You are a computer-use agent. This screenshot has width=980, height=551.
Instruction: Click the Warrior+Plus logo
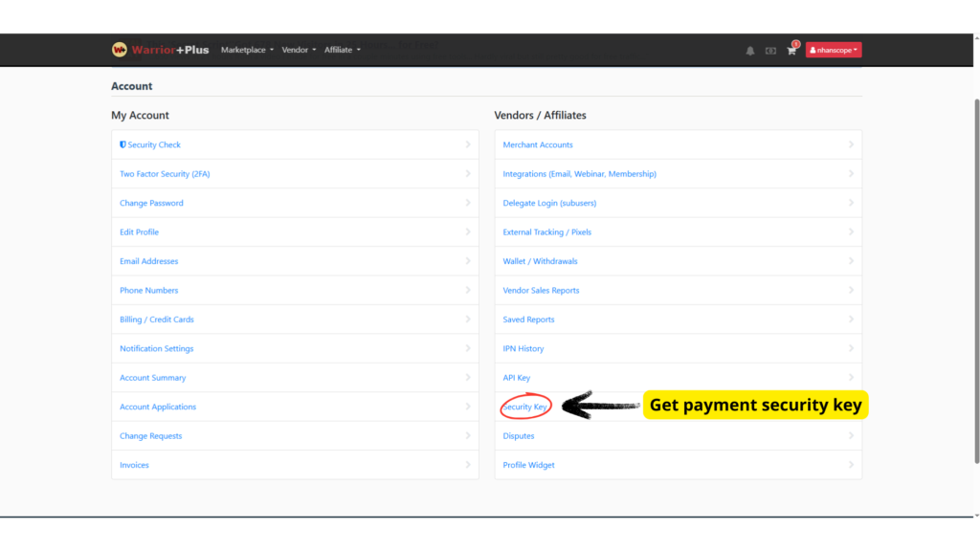pos(160,50)
